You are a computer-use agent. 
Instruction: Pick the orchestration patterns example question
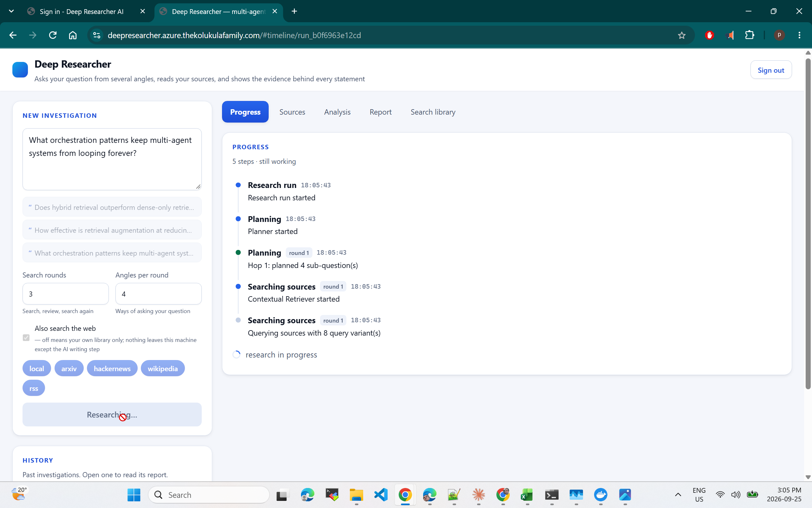point(112,253)
